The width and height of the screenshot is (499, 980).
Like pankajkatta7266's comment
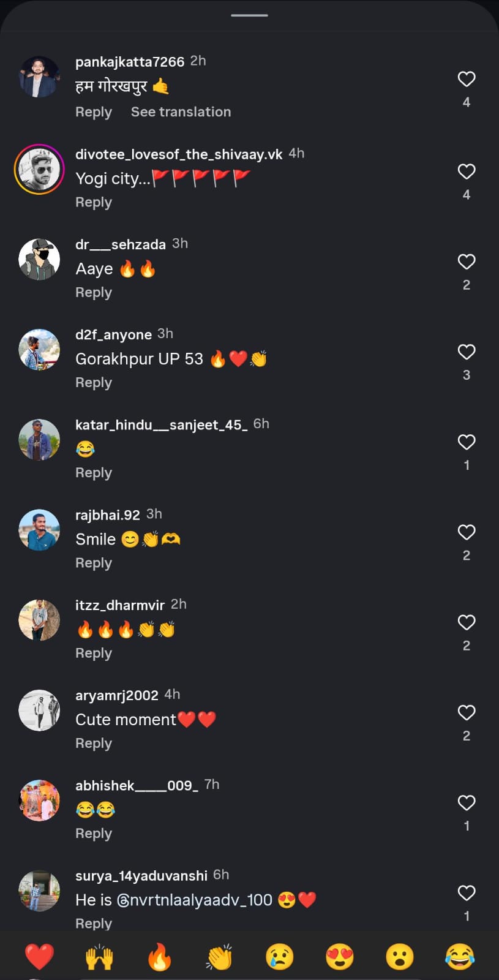(x=467, y=79)
